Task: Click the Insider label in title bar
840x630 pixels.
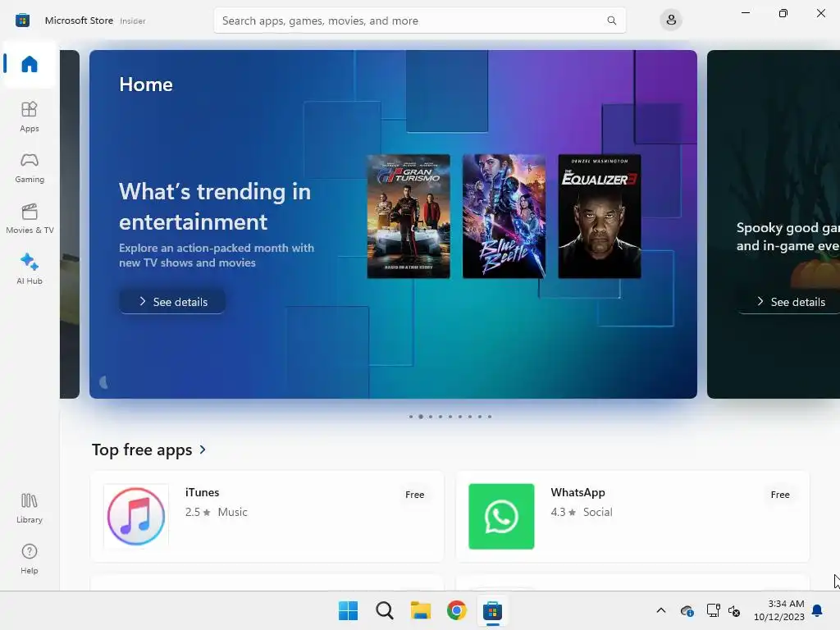Action: (x=132, y=21)
